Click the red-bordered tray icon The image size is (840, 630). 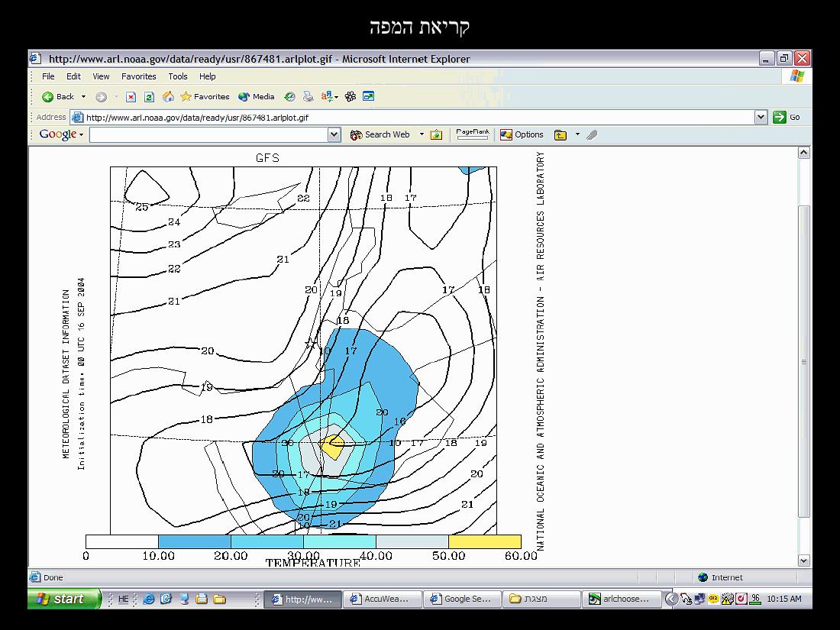(741, 599)
